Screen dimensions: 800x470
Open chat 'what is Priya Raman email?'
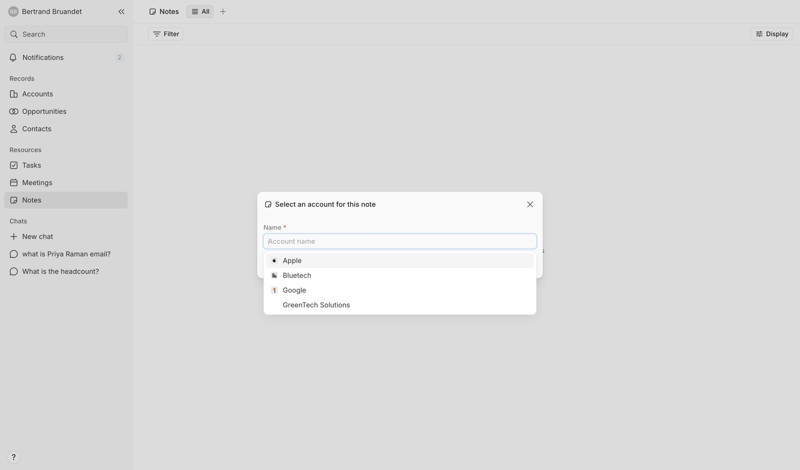pyautogui.click(x=66, y=254)
